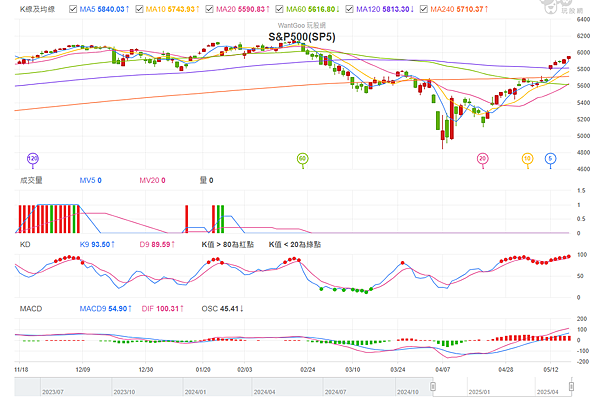
Task: Toggle the MA240 checkbox
Action: (424, 9)
